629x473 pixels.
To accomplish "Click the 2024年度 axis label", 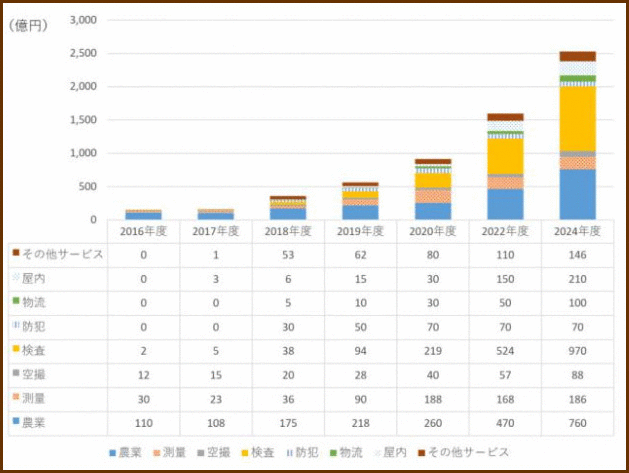I will tap(577, 231).
